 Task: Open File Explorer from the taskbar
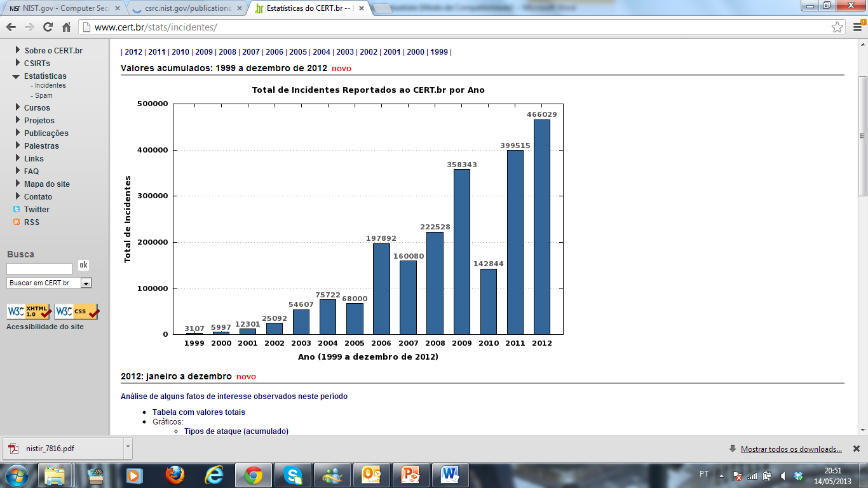click(x=55, y=475)
